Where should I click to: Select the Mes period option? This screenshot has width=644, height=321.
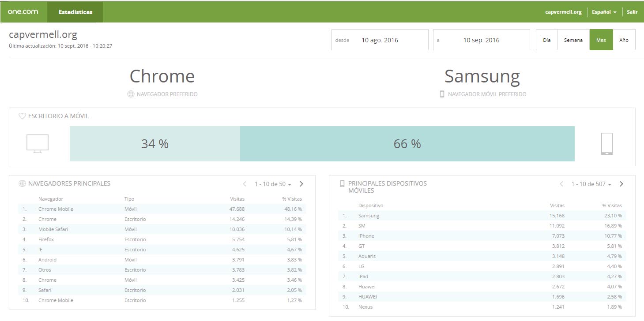tap(601, 40)
